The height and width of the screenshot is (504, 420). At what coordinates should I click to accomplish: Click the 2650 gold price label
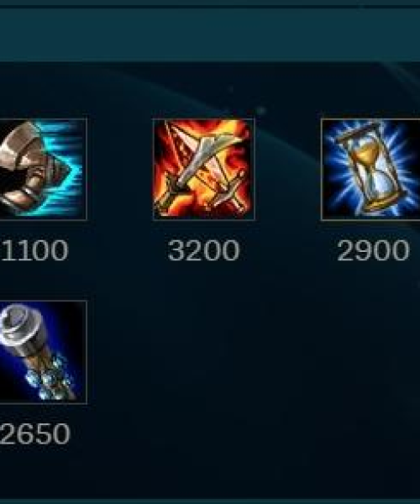click(x=34, y=433)
